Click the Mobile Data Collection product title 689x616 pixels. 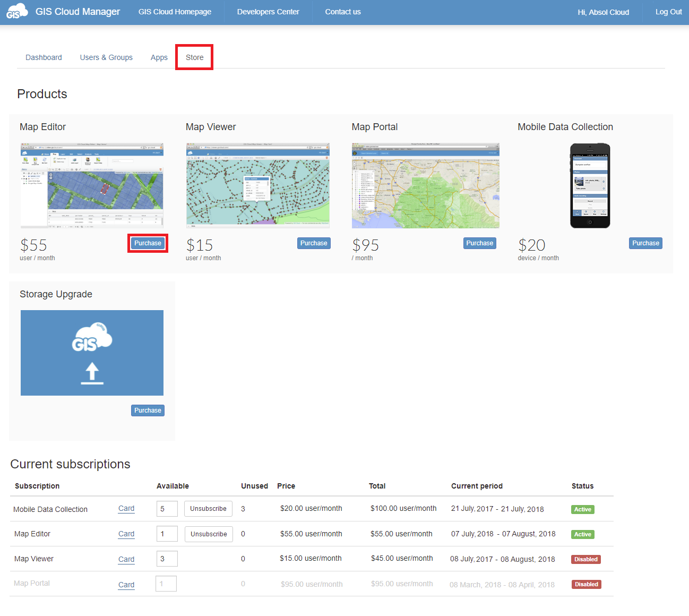pyautogui.click(x=565, y=127)
